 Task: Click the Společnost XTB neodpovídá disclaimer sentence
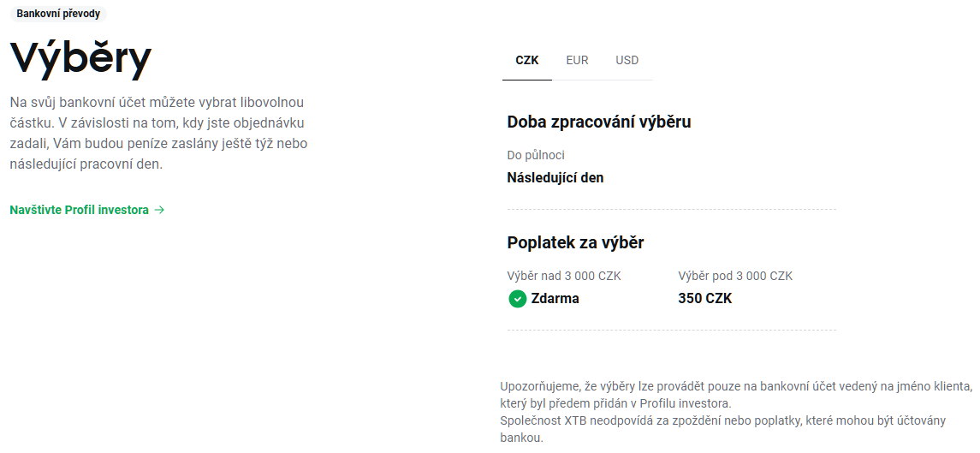pos(735,428)
